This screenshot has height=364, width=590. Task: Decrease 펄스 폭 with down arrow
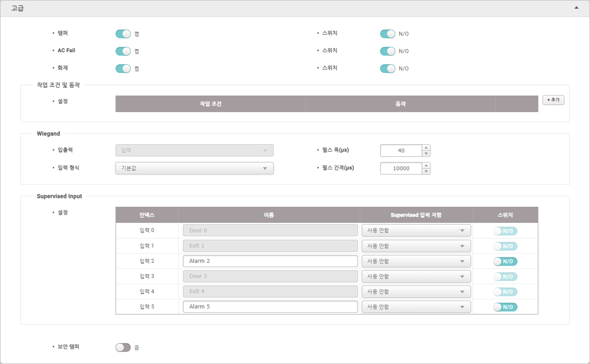pos(426,153)
